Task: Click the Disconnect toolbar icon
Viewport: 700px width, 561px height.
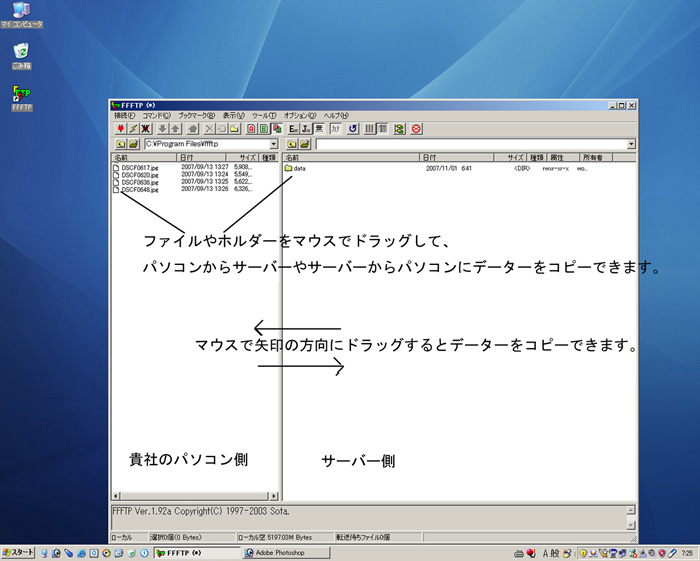Action: [x=146, y=129]
